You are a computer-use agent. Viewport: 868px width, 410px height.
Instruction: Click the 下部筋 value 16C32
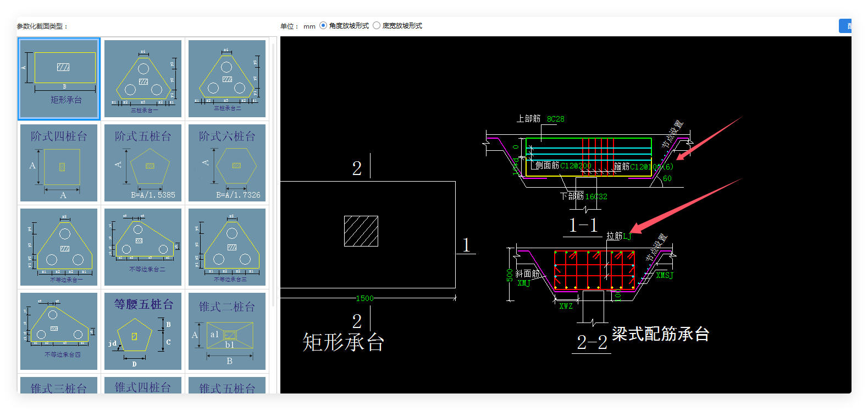tap(596, 196)
